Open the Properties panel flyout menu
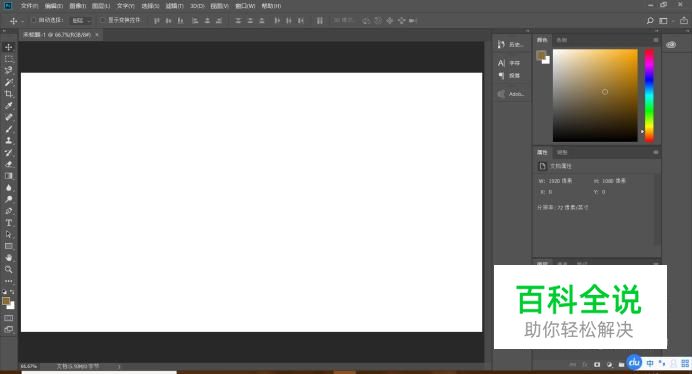The height and width of the screenshot is (374, 692). [x=656, y=152]
